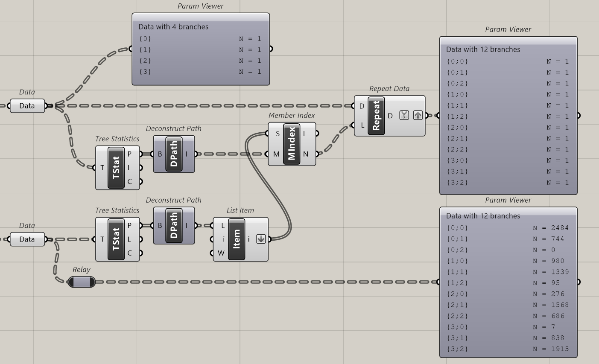
Task: Select the Member Index MIndex component
Action: click(292, 143)
